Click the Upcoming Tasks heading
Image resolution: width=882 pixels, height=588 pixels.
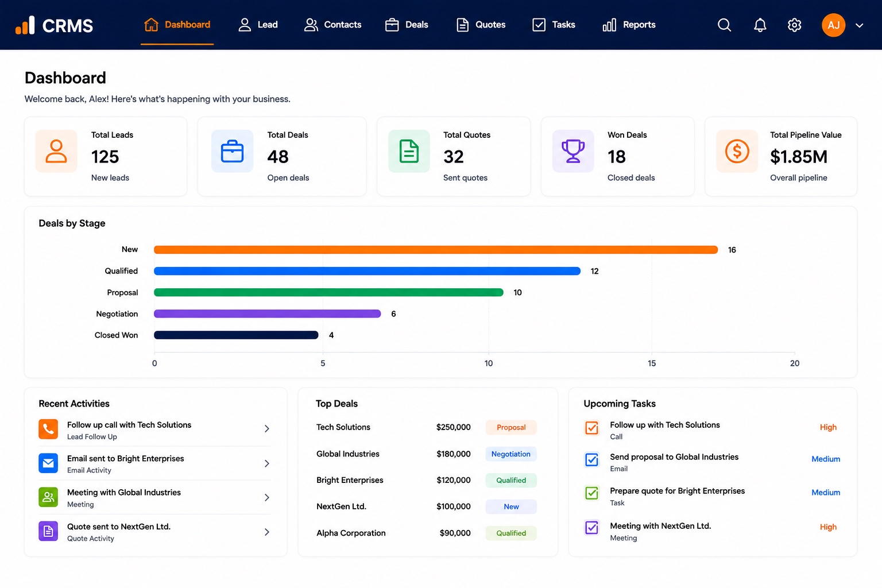tap(620, 404)
